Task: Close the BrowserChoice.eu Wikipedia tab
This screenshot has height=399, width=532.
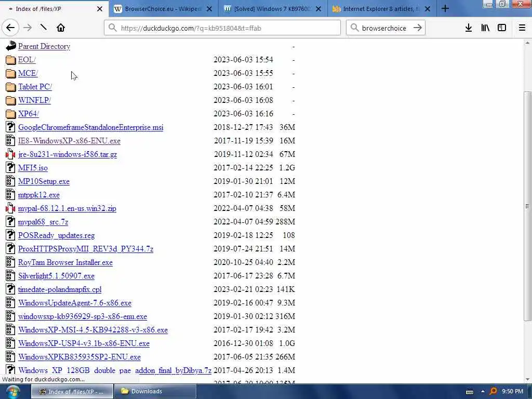Action: click(209, 9)
